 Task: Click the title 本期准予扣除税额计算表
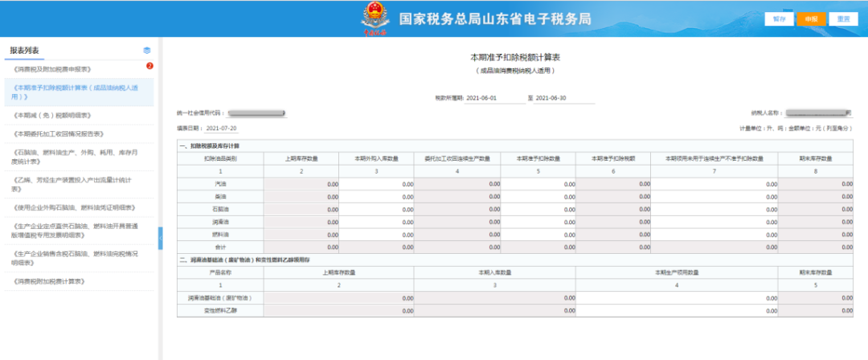[515, 57]
